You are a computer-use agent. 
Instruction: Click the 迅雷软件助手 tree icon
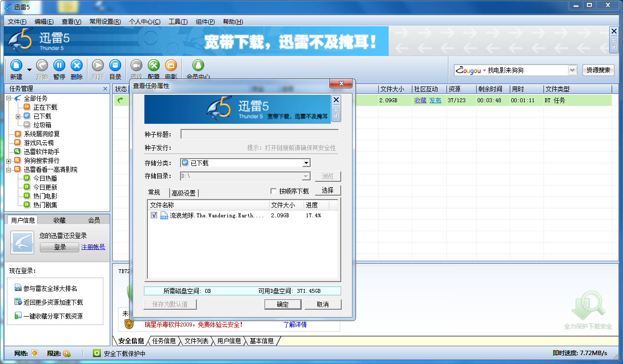point(18,152)
